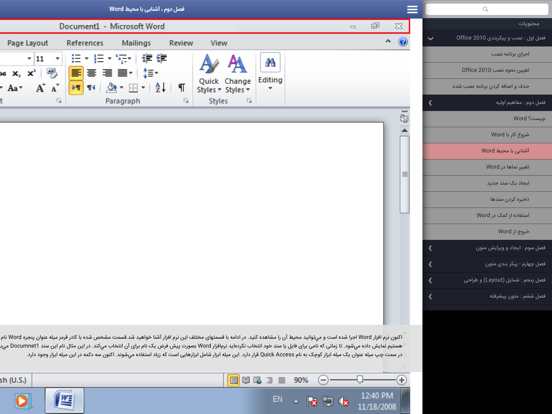Open the Page Layout tab
Viewport: 552px width, 414px height.
[27, 43]
